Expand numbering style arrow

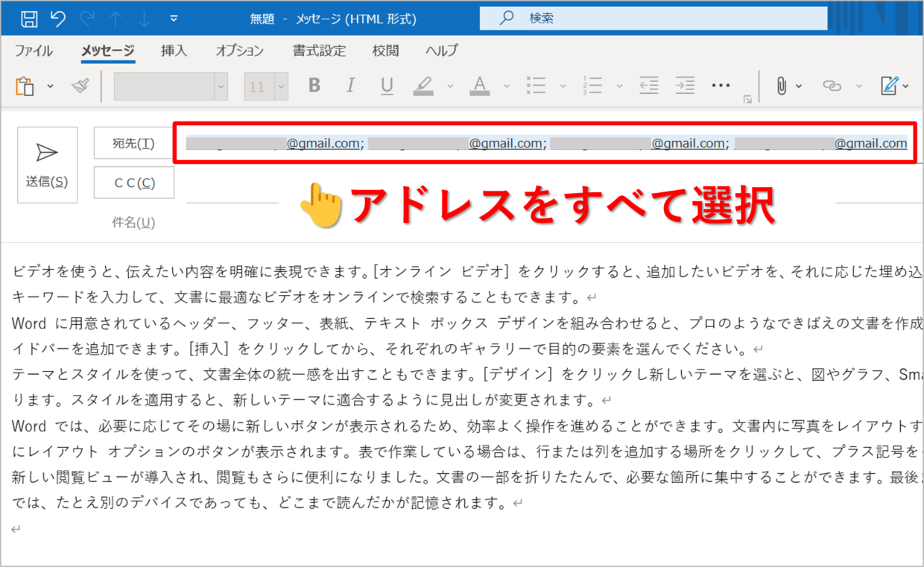[619, 86]
